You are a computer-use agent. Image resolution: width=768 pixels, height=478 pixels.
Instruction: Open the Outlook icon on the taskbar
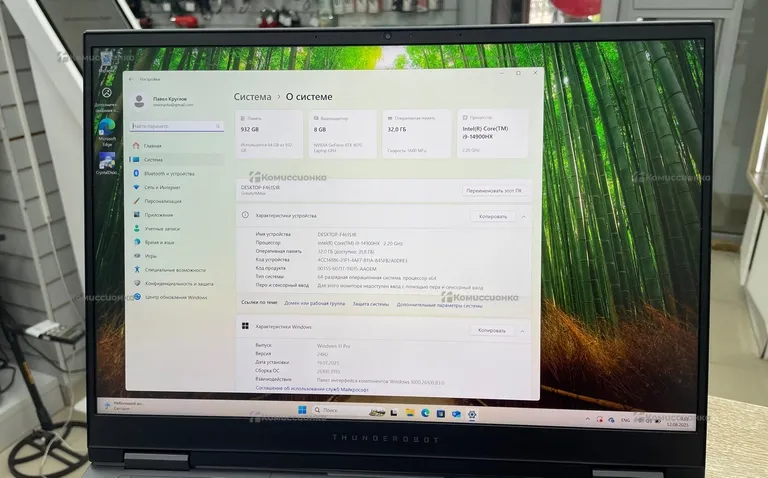pos(456,414)
